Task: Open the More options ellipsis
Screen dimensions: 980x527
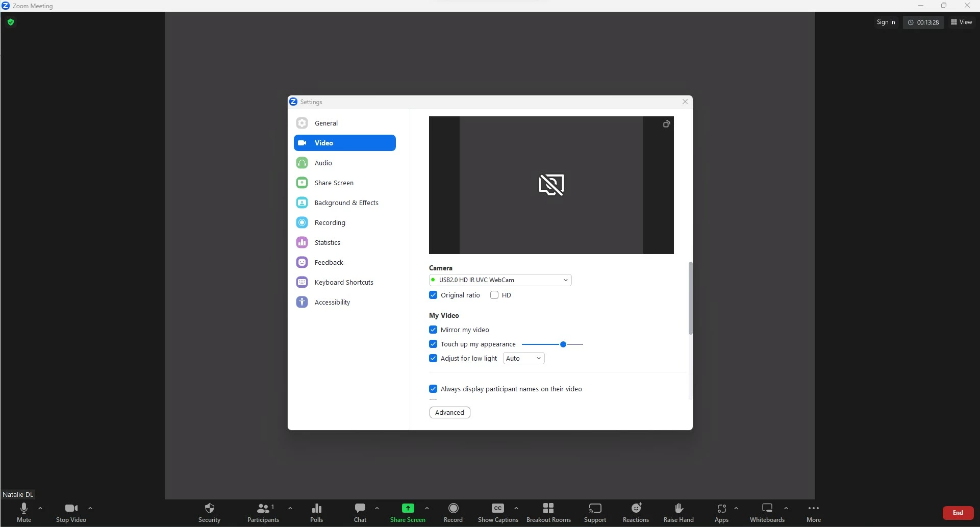Action: (x=814, y=508)
